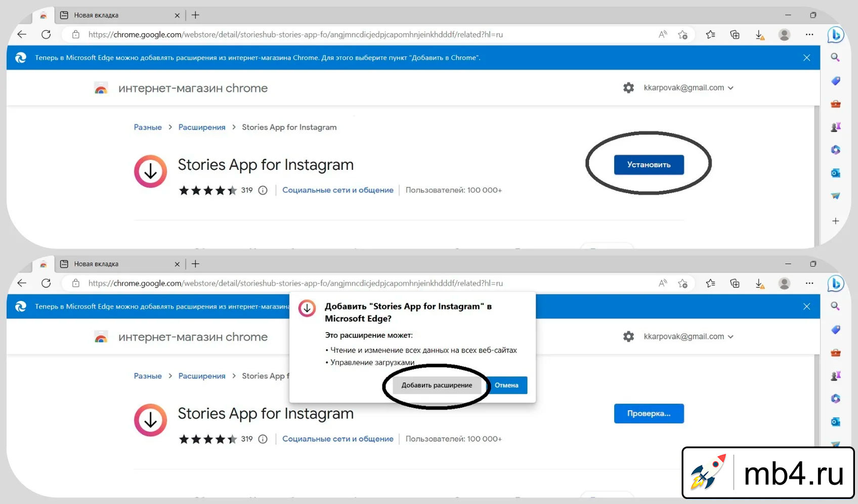The width and height of the screenshot is (858, 504).
Task: Open Bing chat icon in lower browser window
Action: pos(836,283)
